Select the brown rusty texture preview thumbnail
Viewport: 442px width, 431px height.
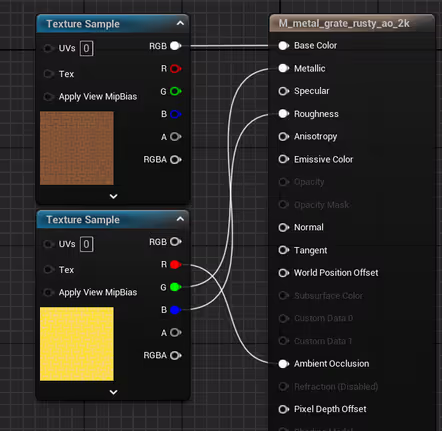(x=77, y=148)
